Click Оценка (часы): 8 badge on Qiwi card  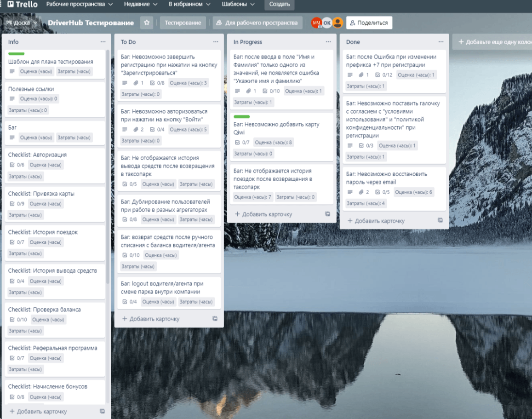click(273, 143)
